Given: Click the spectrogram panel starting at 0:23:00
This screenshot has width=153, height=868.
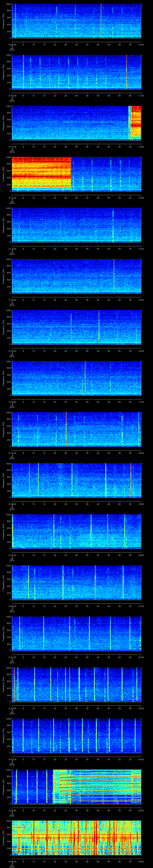Looking at the screenshot, I should point(77,736).
